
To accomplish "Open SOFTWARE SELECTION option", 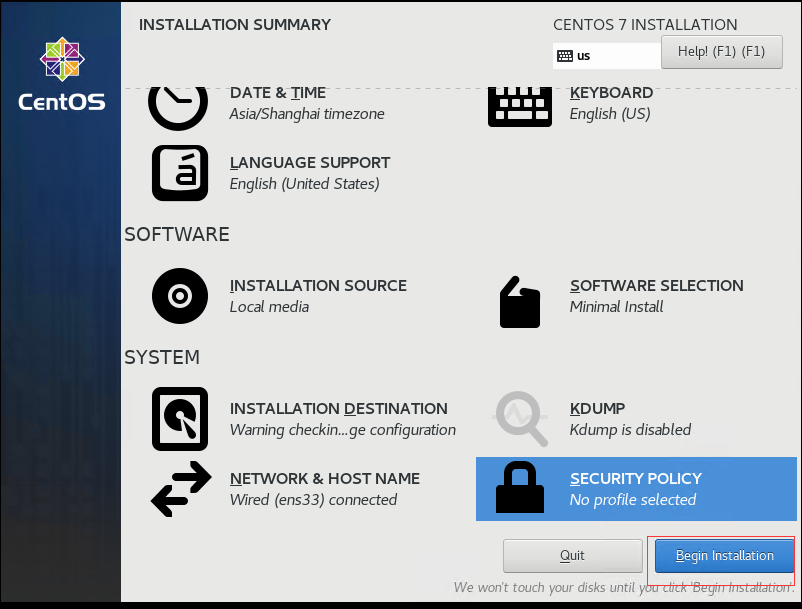I will (657, 285).
